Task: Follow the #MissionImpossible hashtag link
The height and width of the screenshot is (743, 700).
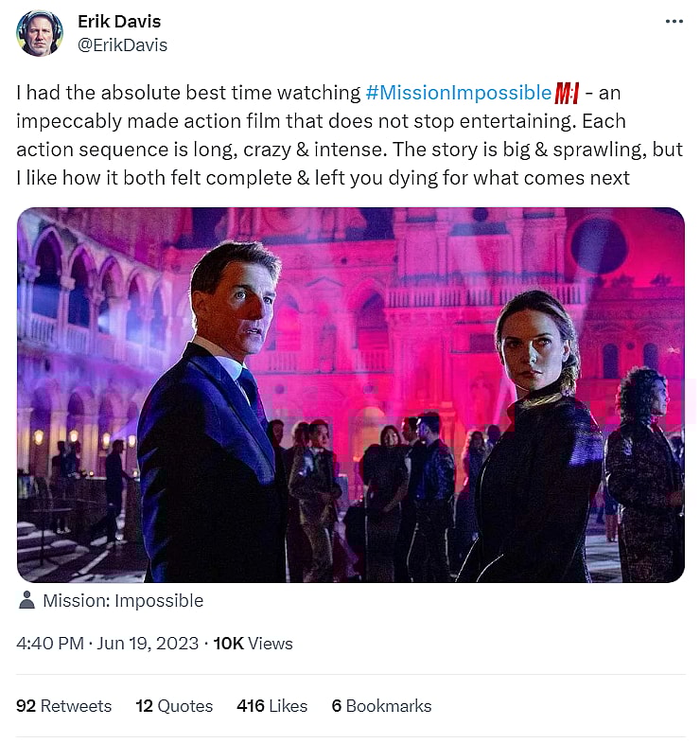Action: click(x=458, y=93)
